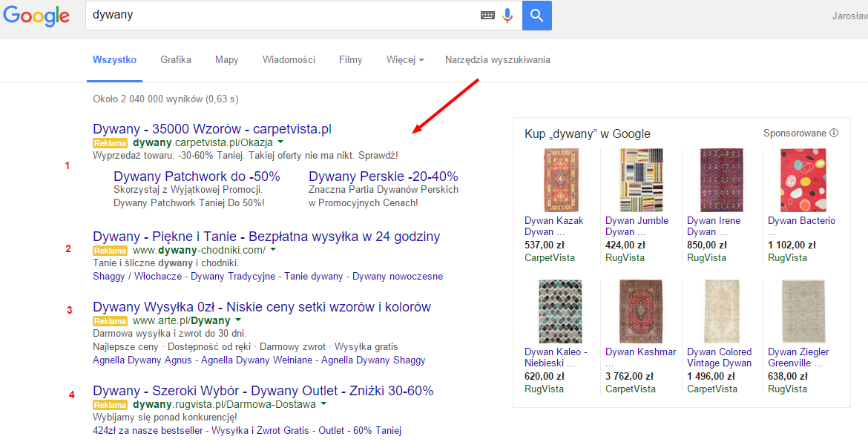Click the Reklama badge of the arte.pl ad
The image size is (868, 442).
click(x=110, y=321)
